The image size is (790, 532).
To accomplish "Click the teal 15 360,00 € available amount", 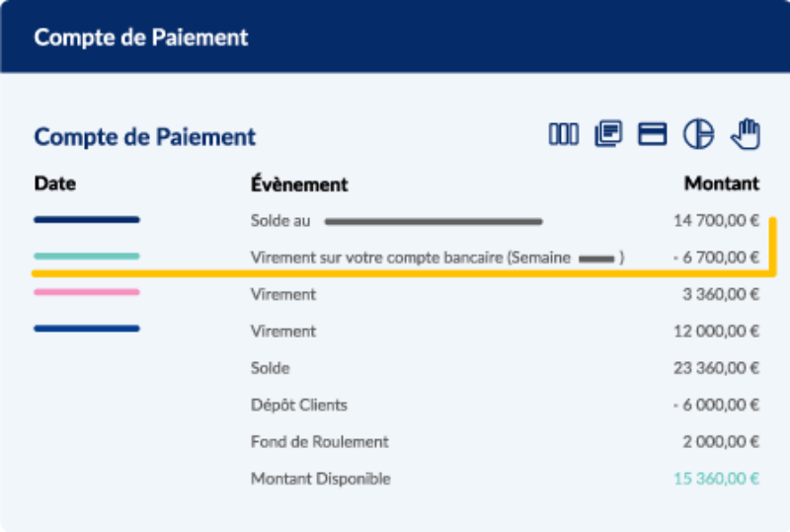I will [x=716, y=479].
